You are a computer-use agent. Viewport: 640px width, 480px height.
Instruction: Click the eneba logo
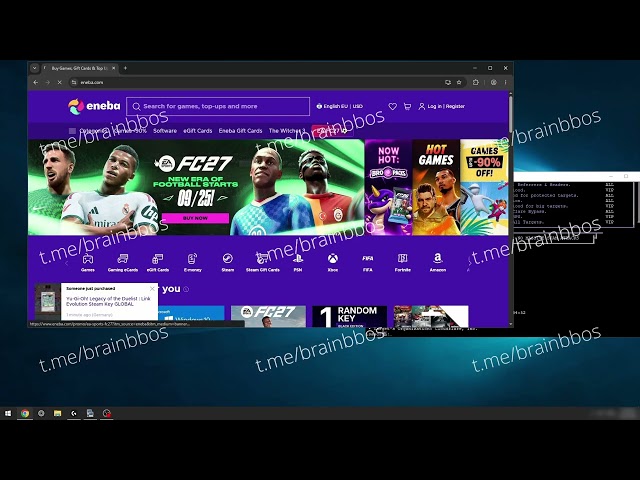click(x=94, y=107)
